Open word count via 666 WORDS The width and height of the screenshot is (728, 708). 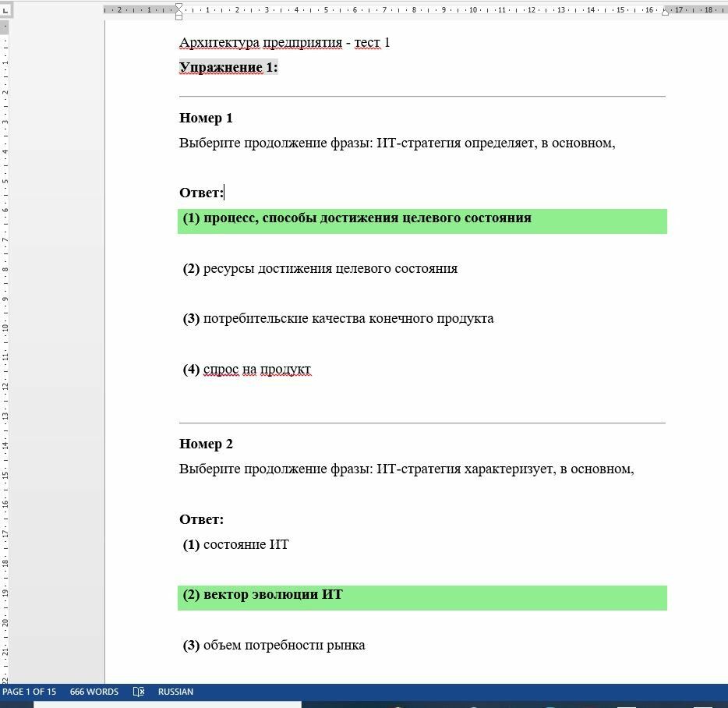tap(94, 692)
